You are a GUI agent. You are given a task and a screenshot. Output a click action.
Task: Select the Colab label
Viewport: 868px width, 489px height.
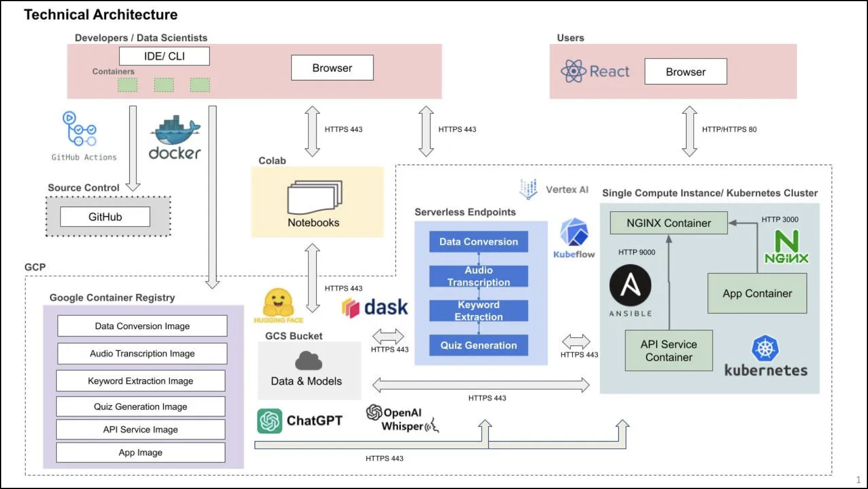pos(272,161)
